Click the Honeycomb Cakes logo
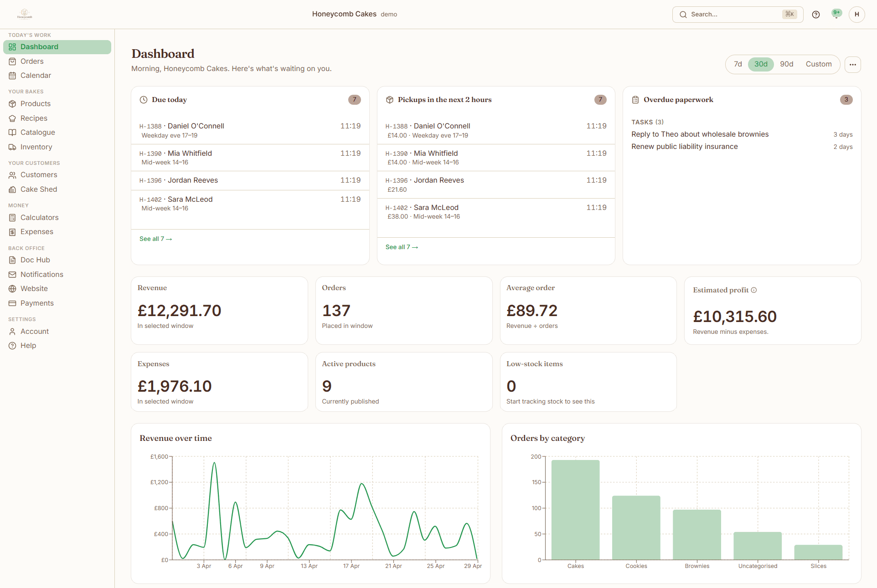877x588 pixels. [25, 14]
